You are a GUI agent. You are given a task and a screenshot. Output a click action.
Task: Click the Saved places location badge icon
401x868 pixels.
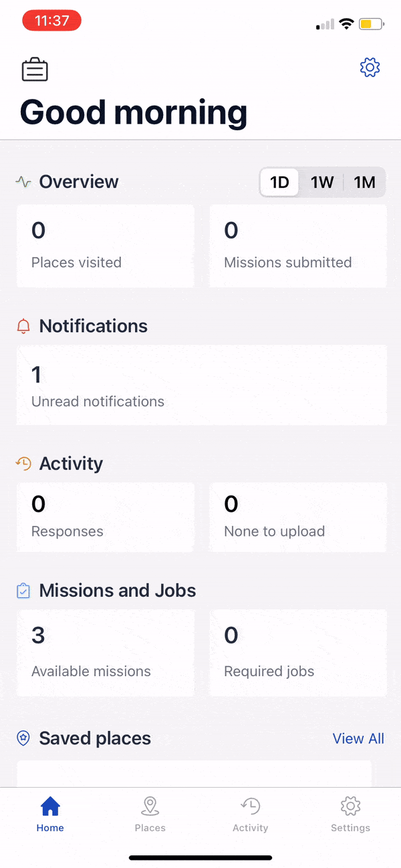[22, 738]
